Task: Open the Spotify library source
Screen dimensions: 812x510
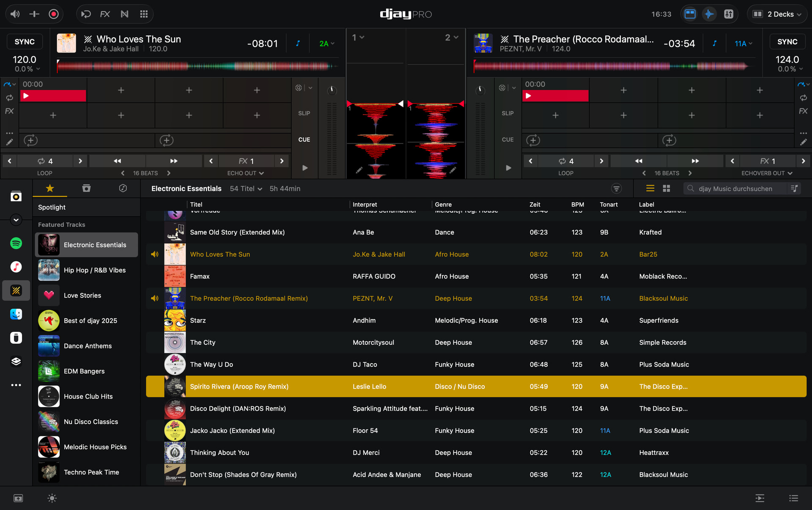Action: [x=16, y=243]
